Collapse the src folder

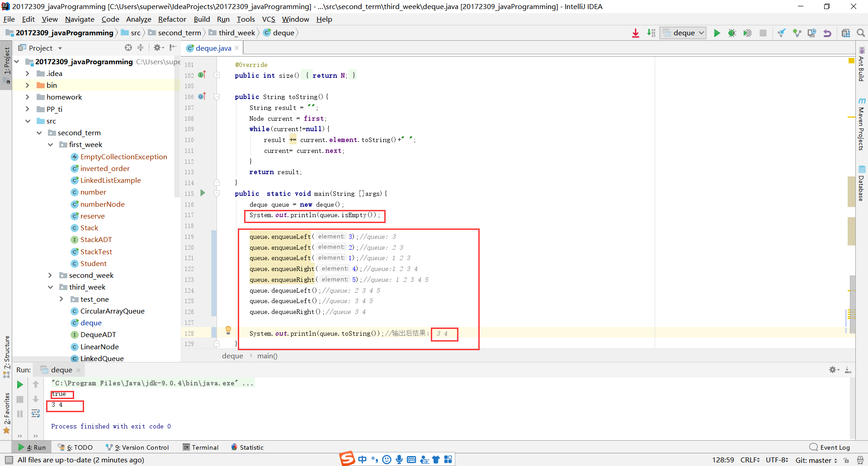28,121
